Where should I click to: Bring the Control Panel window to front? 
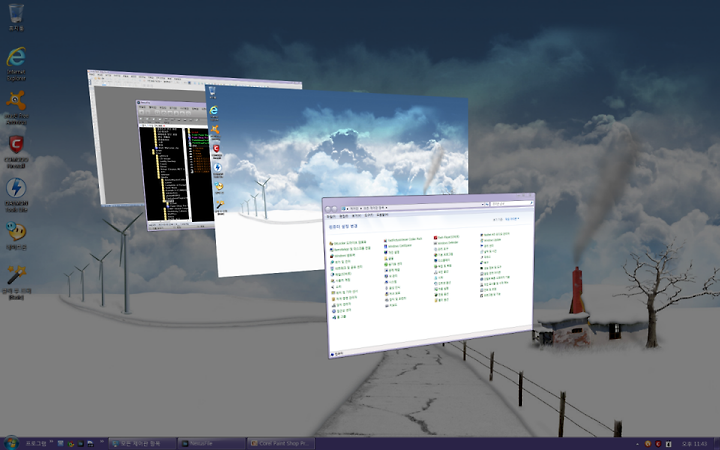(x=429, y=276)
